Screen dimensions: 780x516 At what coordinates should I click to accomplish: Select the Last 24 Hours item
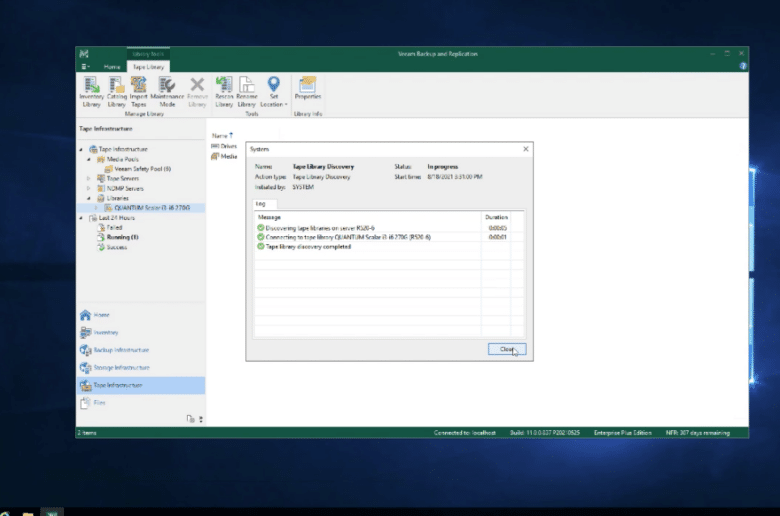click(x=112, y=218)
